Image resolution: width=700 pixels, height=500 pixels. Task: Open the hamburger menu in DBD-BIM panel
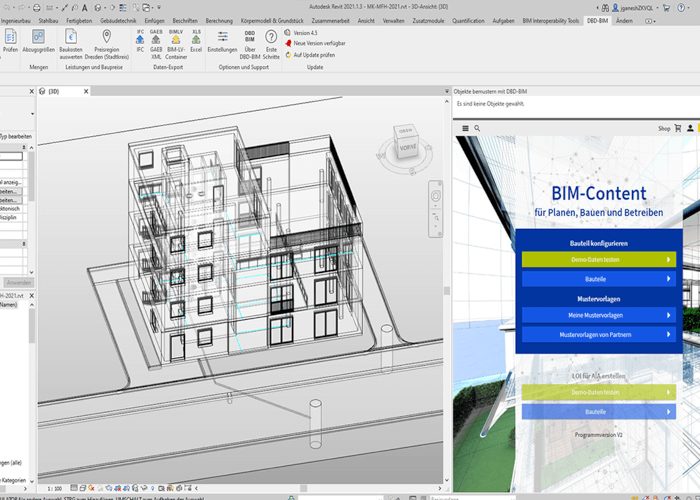coord(465,128)
